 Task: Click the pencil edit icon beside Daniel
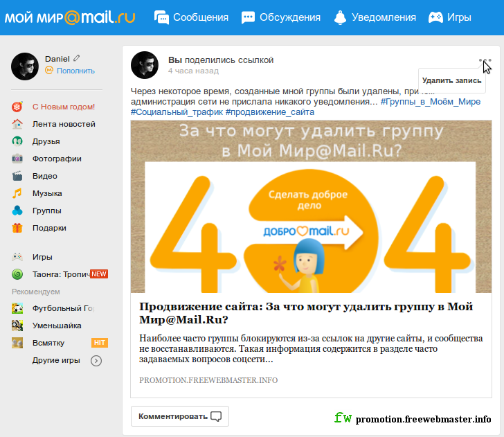click(x=76, y=58)
